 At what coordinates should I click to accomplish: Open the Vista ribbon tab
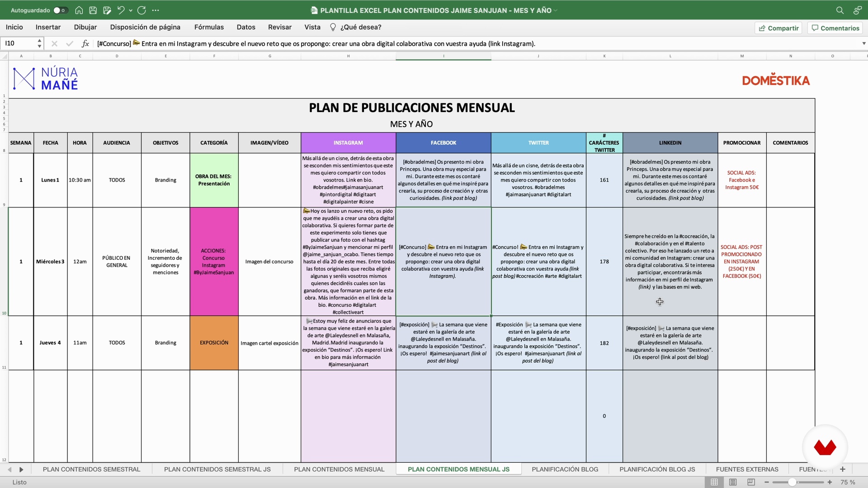point(312,27)
